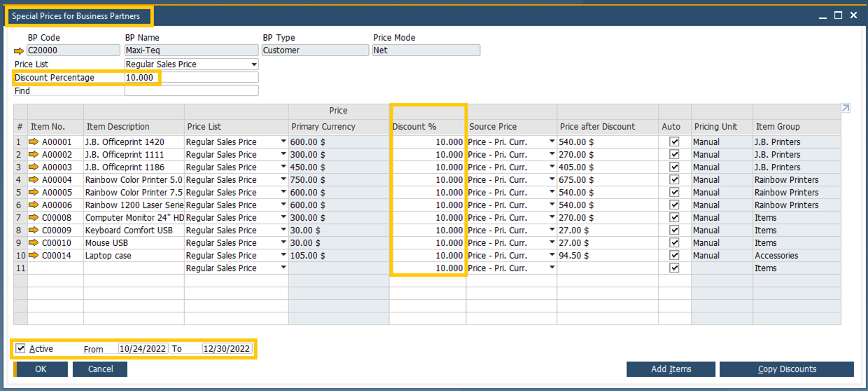868x391 pixels.
Task: Click the link arrow beside item C00014
Action: point(34,256)
